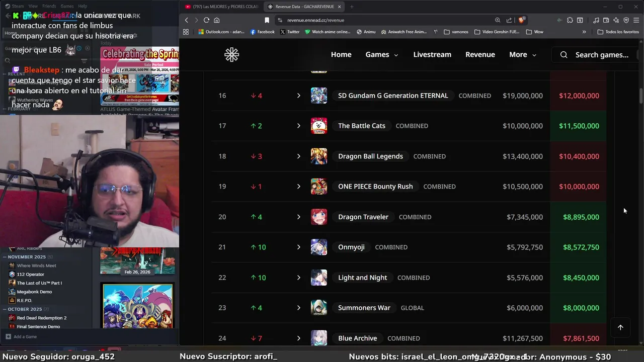Reload the revenue page
644x362 pixels.
206,20
